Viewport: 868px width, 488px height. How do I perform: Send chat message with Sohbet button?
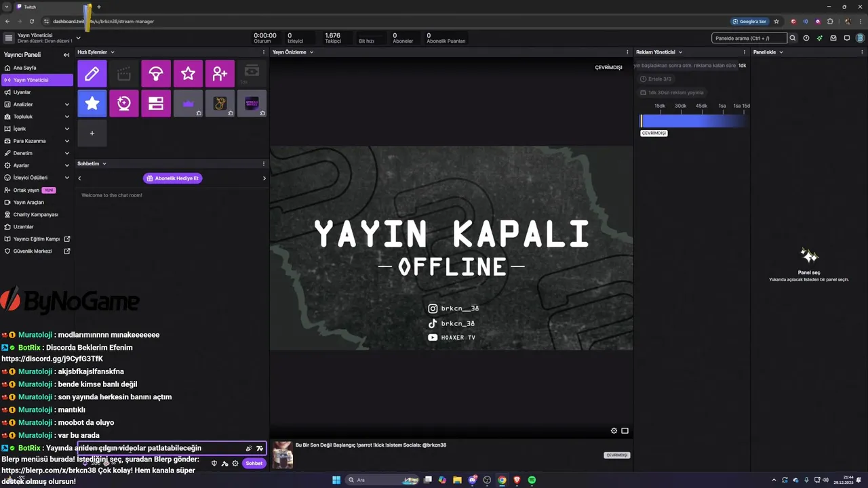[x=254, y=464]
